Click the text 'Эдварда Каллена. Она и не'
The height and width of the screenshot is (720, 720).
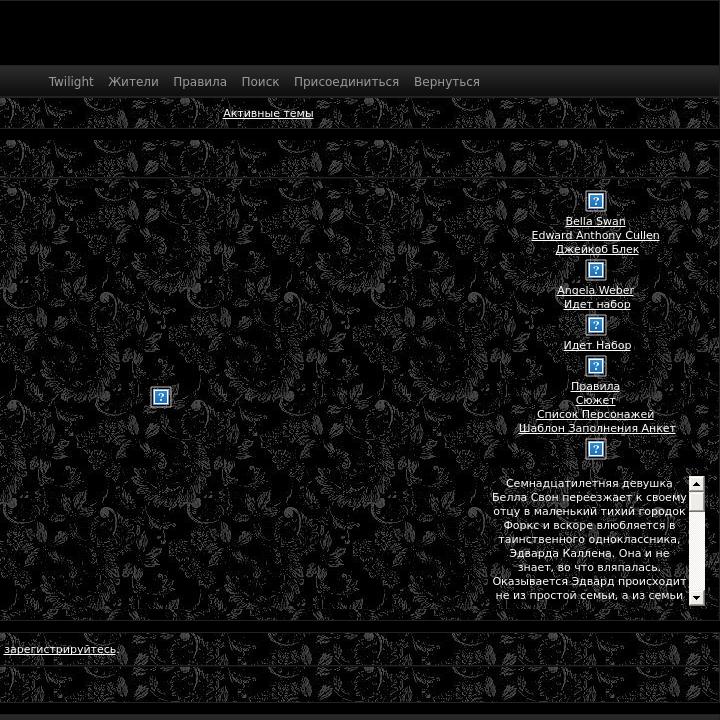click(x=589, y=553)
